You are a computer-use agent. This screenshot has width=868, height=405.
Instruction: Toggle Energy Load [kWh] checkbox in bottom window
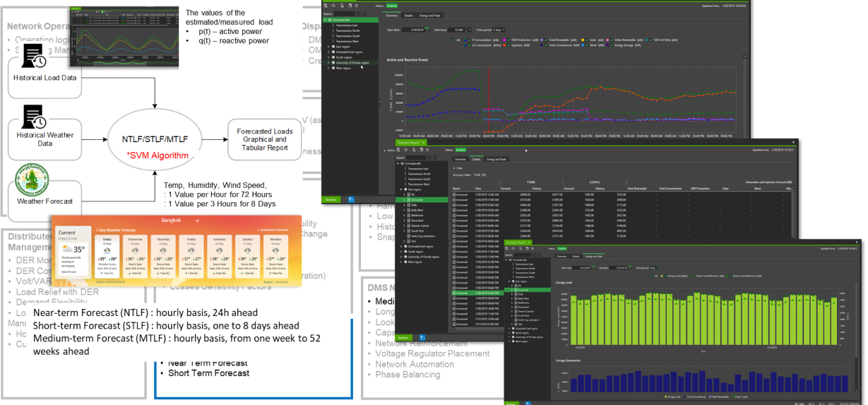point(665,276)
